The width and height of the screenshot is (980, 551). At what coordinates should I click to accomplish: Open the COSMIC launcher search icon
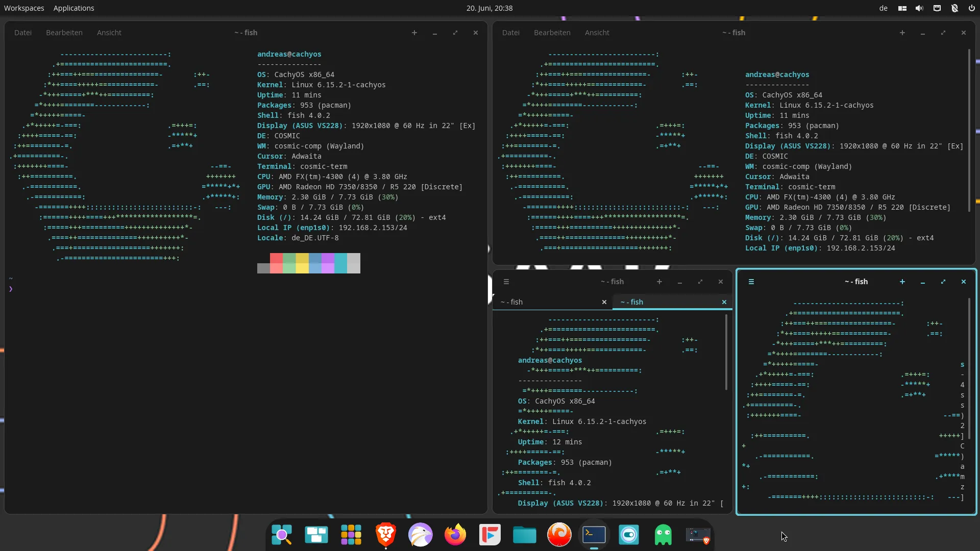(x=282, y=535)
